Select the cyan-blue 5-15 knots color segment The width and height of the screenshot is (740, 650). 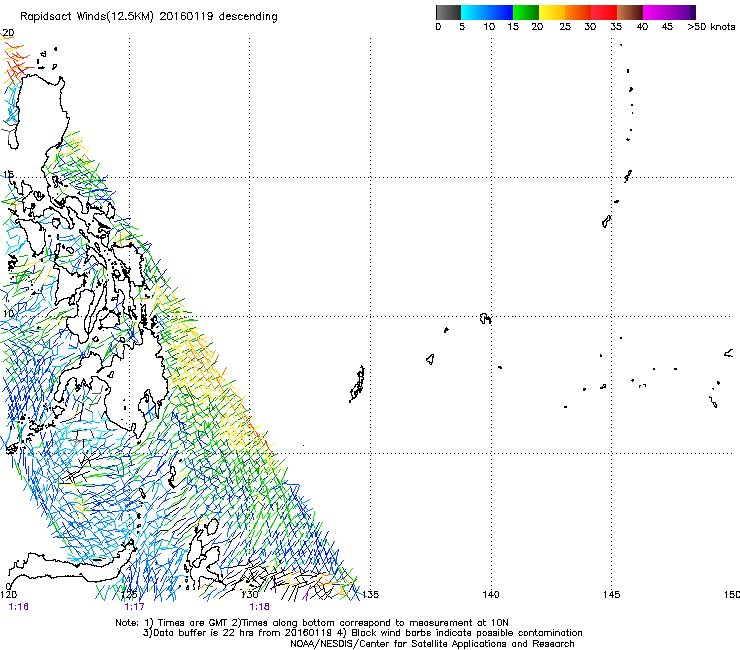[487, 12]
